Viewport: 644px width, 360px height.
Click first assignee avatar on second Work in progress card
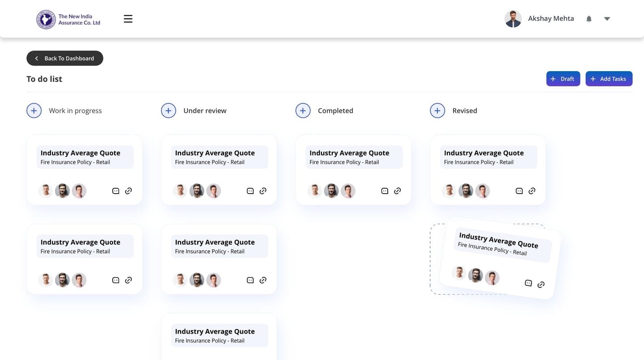pos(45,280)
